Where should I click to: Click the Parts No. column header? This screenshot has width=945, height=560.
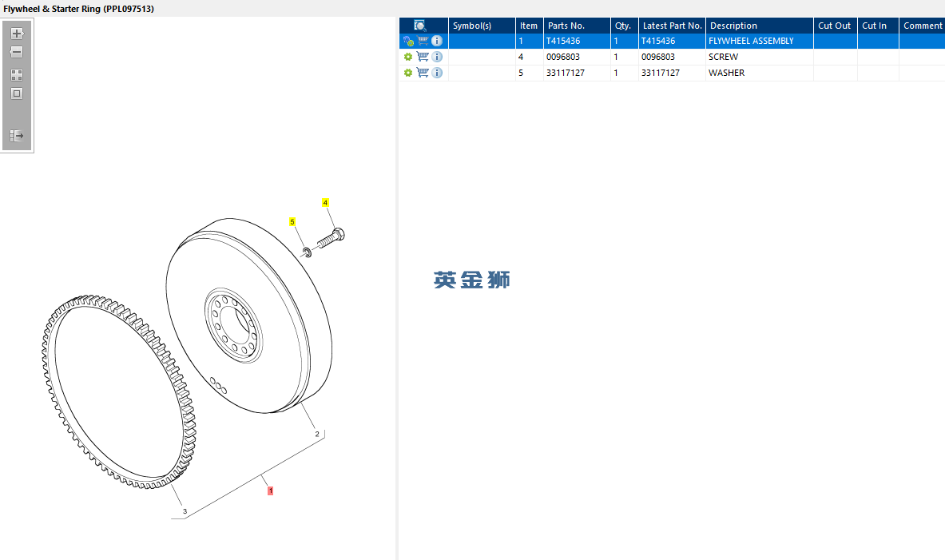pos(577,26)
